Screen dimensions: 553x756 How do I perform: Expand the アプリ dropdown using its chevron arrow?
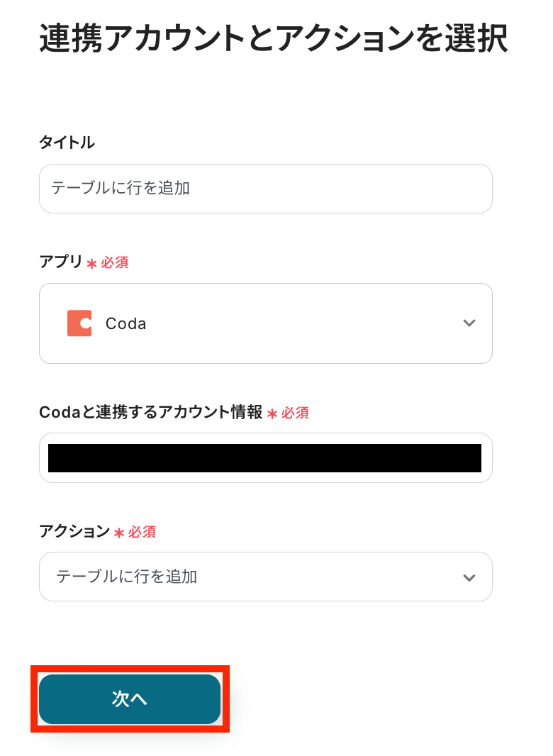click(469, 323)
